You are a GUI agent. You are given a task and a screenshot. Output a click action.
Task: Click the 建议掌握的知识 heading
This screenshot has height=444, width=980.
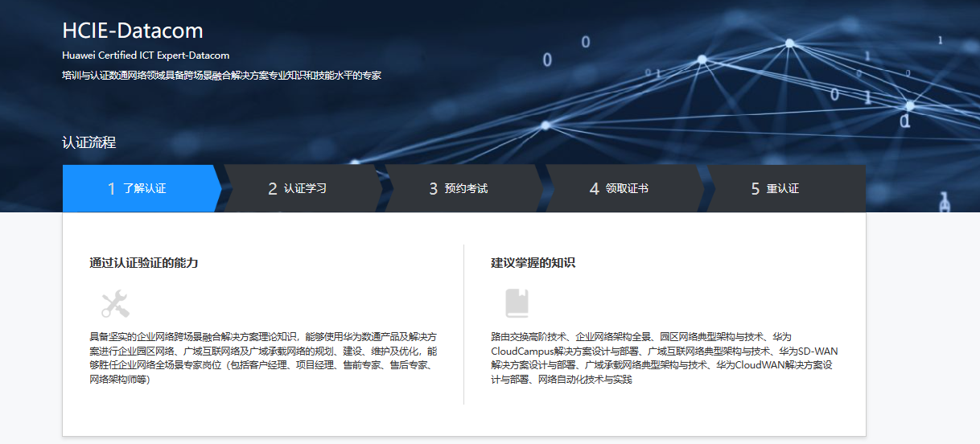click(x=533, y=263)
